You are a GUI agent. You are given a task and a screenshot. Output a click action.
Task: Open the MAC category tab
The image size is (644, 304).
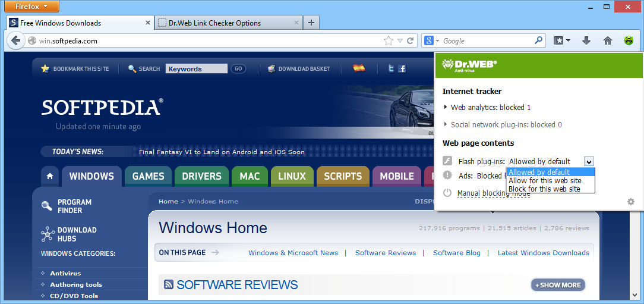[x=250, y=176]
